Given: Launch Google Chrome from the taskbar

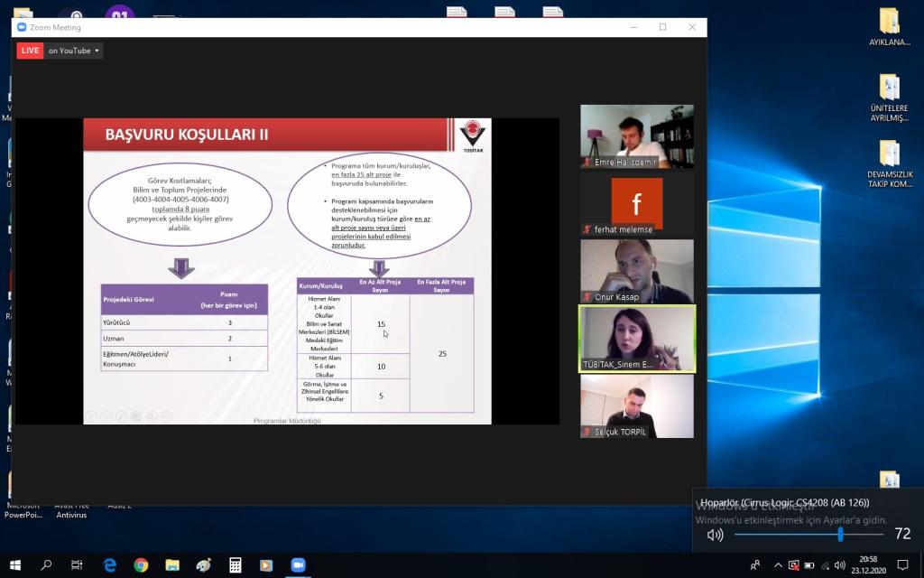Looking at the screenshot, I should 141,565.
